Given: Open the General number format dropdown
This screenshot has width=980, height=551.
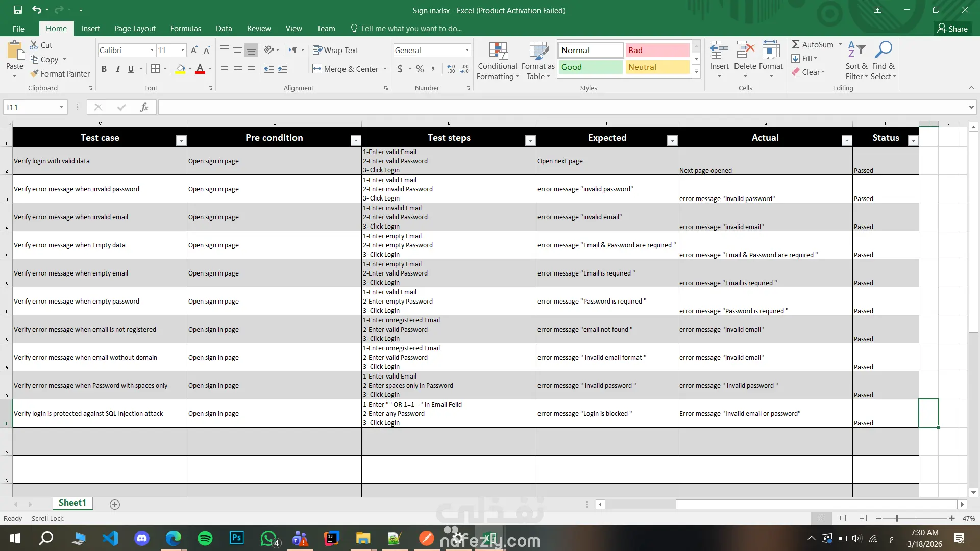Looking at the screenshot, I should (467, 50).
